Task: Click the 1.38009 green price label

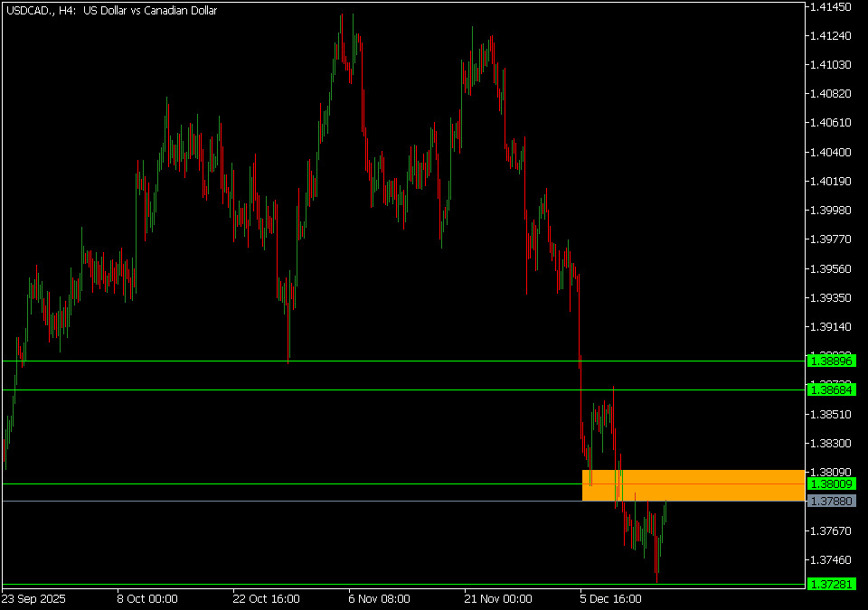Action: [x=832, y=484]
